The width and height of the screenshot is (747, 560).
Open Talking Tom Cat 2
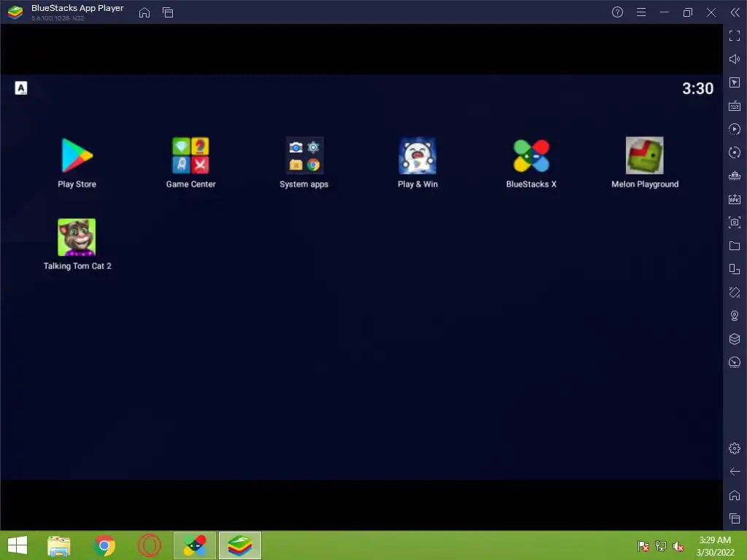pos(77,237)
